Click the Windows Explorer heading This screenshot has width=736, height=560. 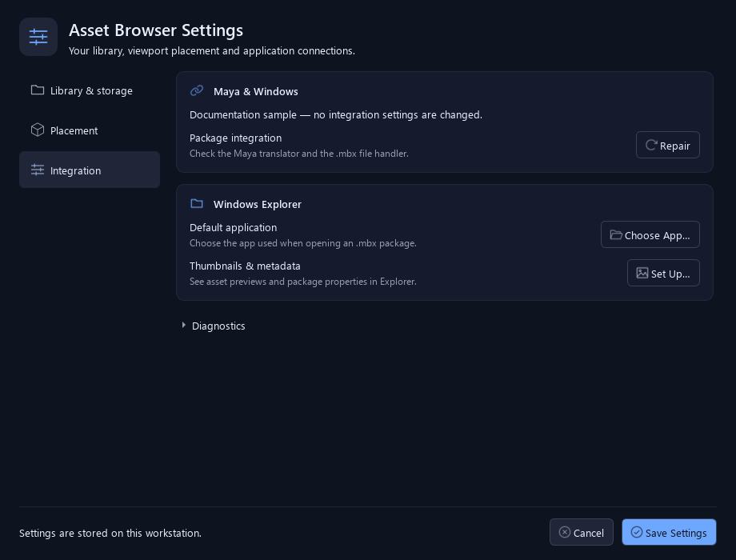tap(258, 204)
